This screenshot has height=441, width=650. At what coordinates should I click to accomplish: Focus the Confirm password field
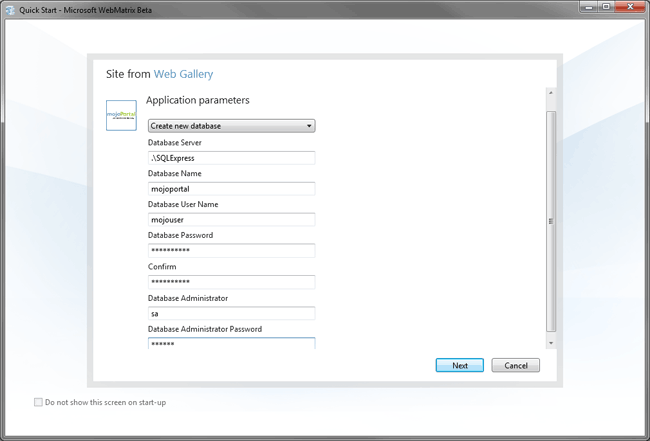(231, 282)
